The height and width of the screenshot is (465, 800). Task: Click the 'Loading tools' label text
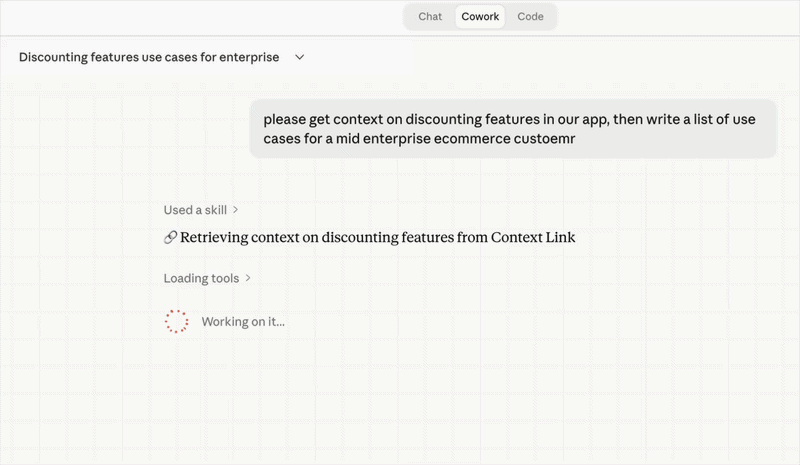point(201,279)
